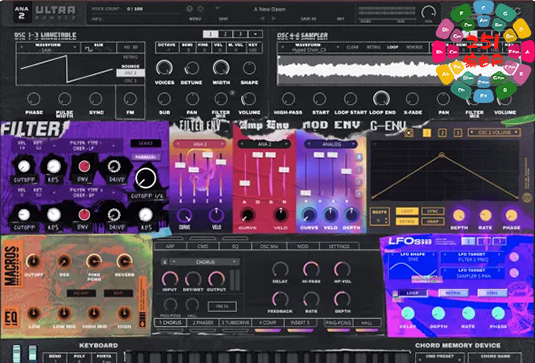Toggle sampler REVERSE option

point(414,47)
